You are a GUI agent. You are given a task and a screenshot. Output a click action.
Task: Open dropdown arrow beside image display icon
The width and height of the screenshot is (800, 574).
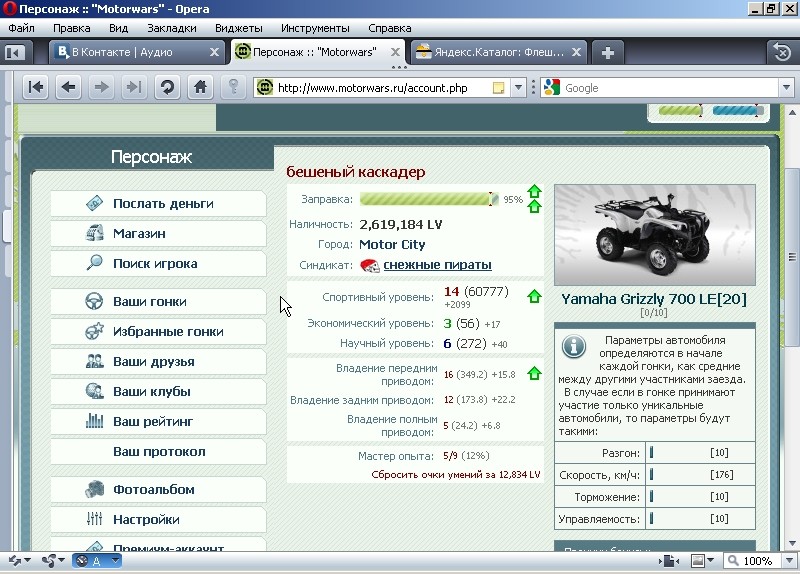[x=710, y=561]
